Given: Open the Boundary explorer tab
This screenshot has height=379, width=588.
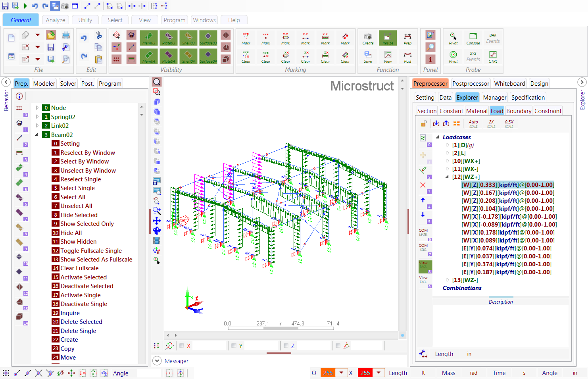Looking at the screenshot, I should tap(519, 111).
